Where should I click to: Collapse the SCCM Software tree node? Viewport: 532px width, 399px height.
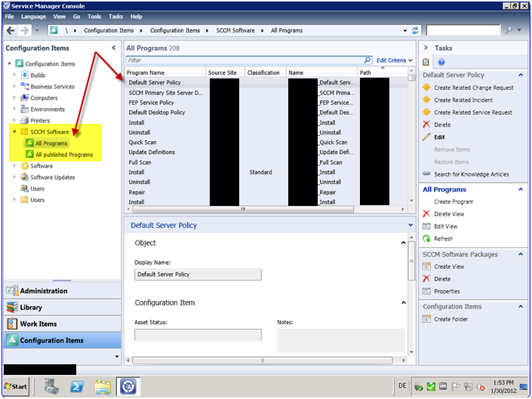[x=14, y=132]
